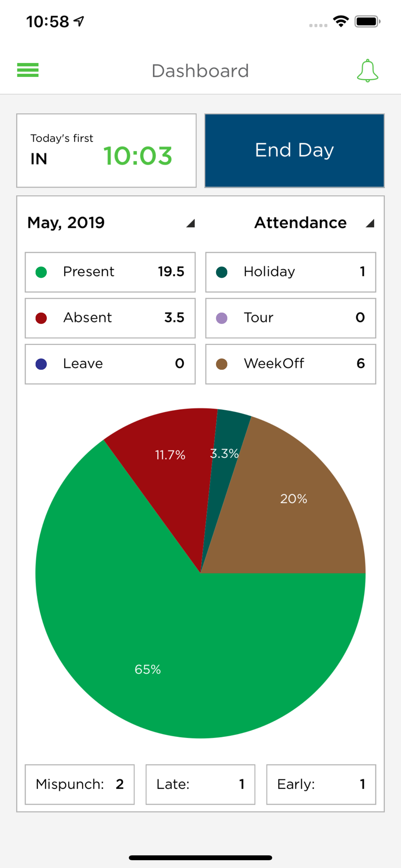Click the green Present legend dot

click(41, 272)
